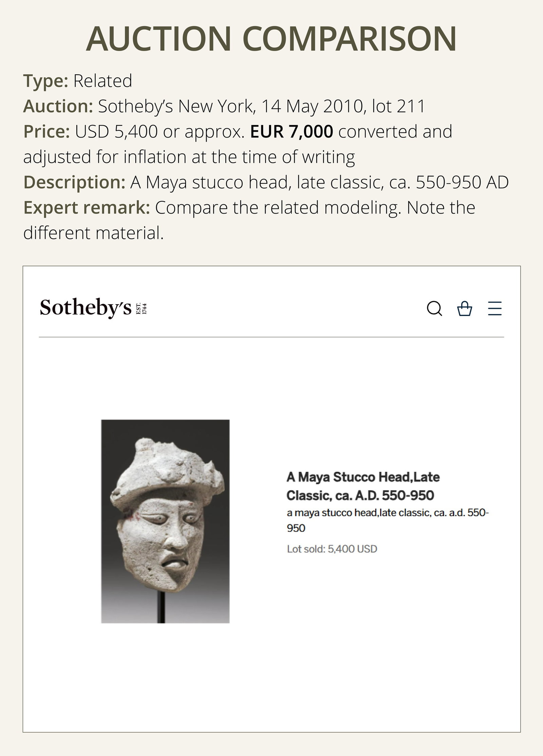
Task: Click 'Lot sold: 5,400 USD' text
Action: (332, 549)
